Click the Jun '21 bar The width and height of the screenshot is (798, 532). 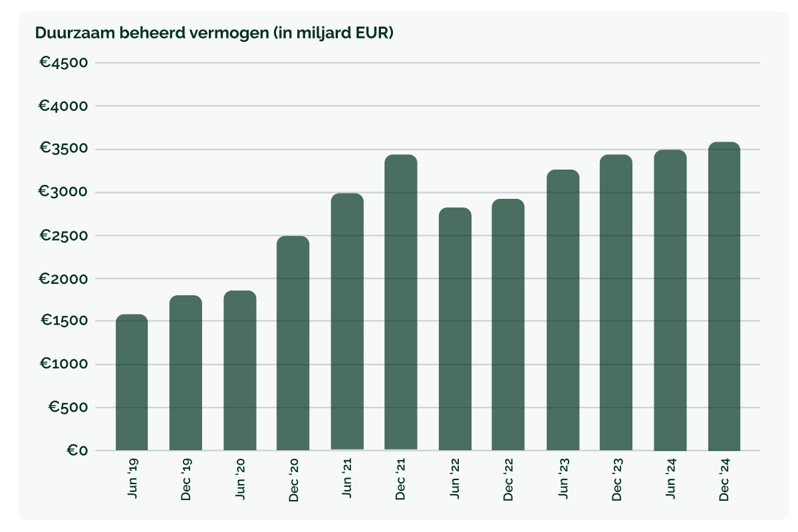pyautogui.click(x=347, y=322)
